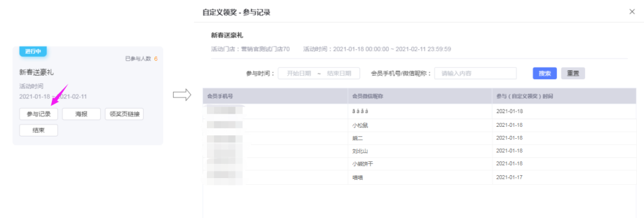Click the 活动门店：营销宫测试门店70 text
The image size is (644, 218).
coord(250,49)
